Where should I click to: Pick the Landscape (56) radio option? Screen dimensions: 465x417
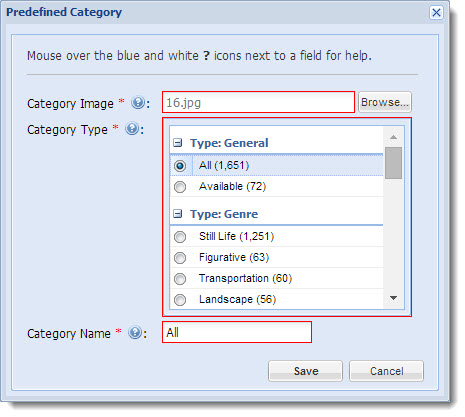(x=180, y=300)
